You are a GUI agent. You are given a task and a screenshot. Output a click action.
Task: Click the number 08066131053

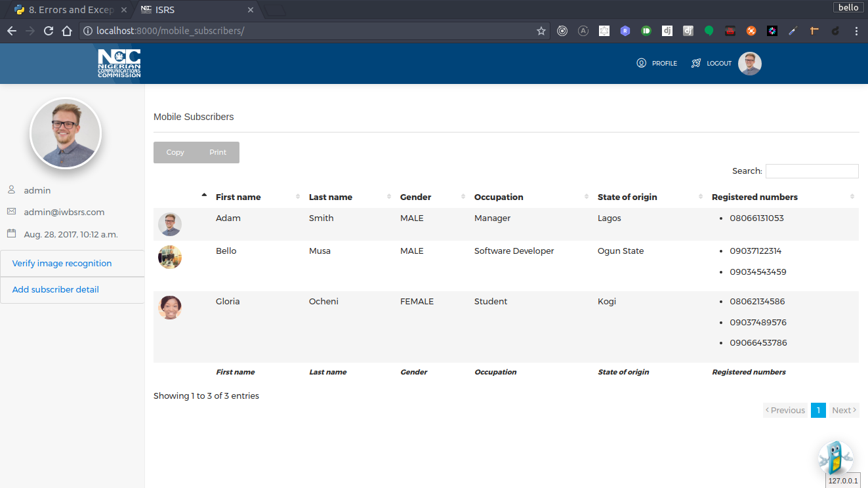(756, 218)
